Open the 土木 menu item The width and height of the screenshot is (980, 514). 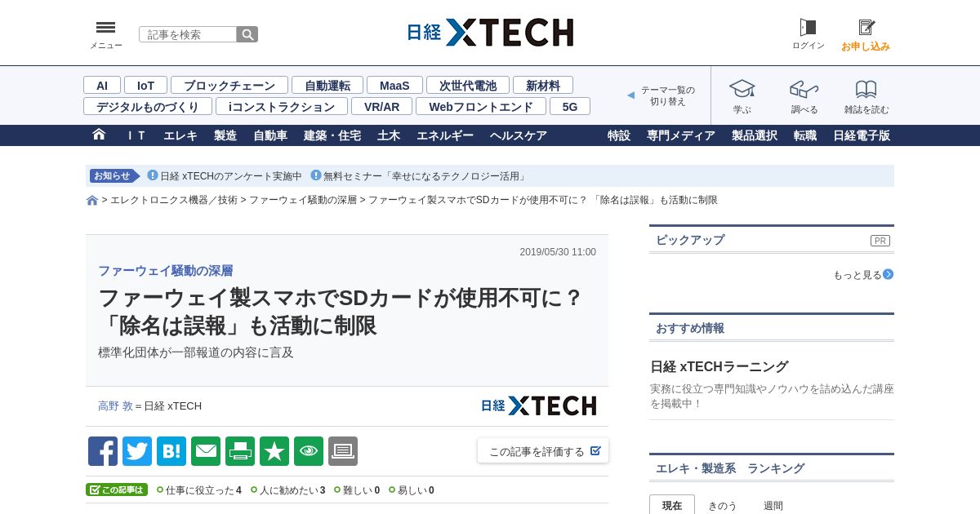pos(389,135)
